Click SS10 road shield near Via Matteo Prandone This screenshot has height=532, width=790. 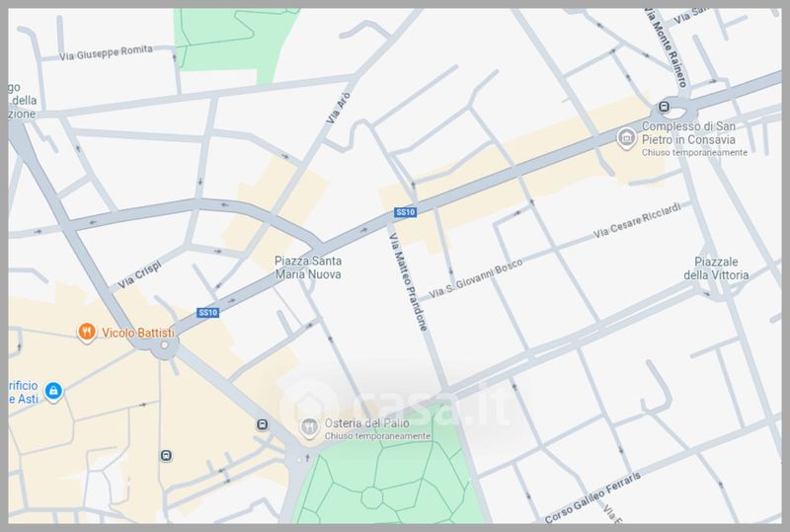[405, 212]
